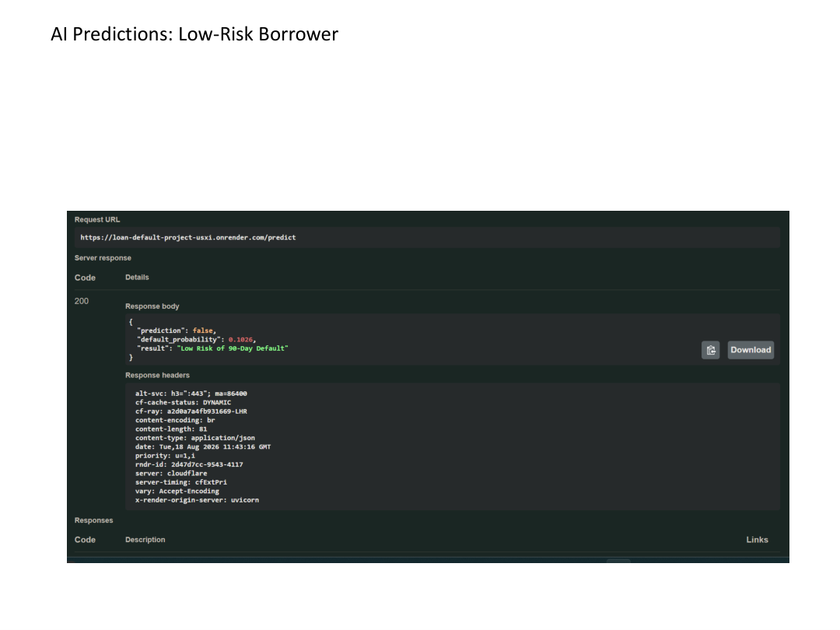Select server-timing: cfExtPri header
Image resolution: width=840 pixels, height=630 pixels.
[x=181, y=482]
